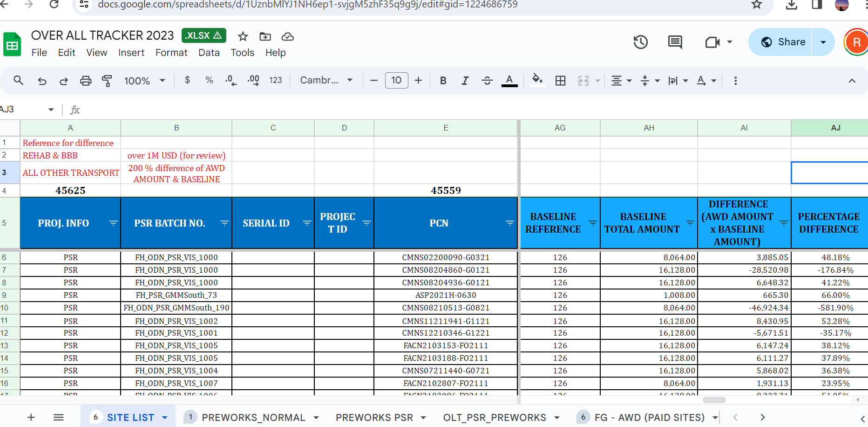Switch to PREWORKS PSR sheet tab
Screen dimensions: 868x427
pyautogui.click(x=374, y=417)
